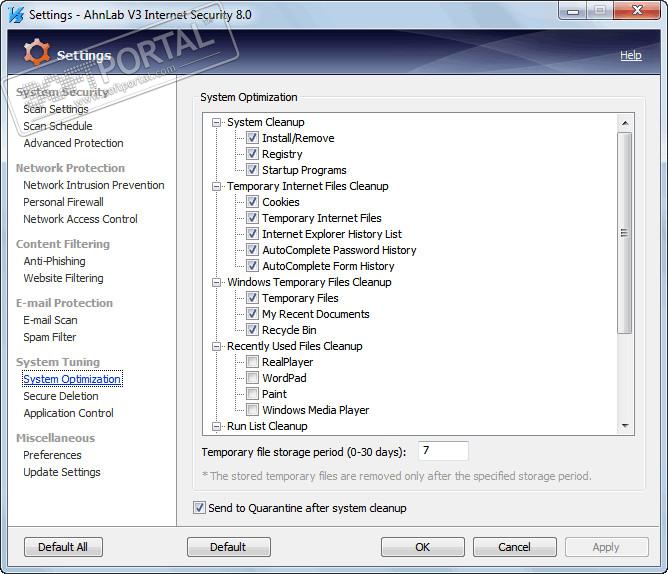
Task: Click the tree list scrollbar thumb
Action: [625, 233]
